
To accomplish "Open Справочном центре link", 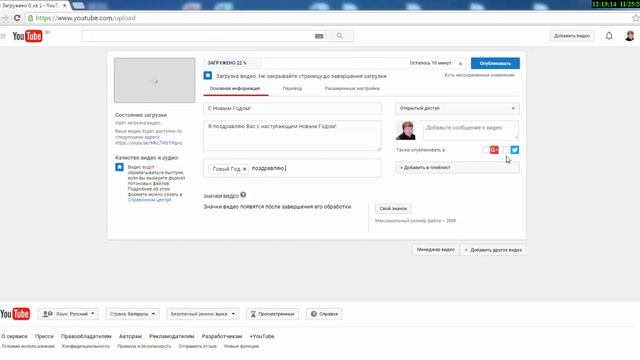I will click(x=149, y=200).
